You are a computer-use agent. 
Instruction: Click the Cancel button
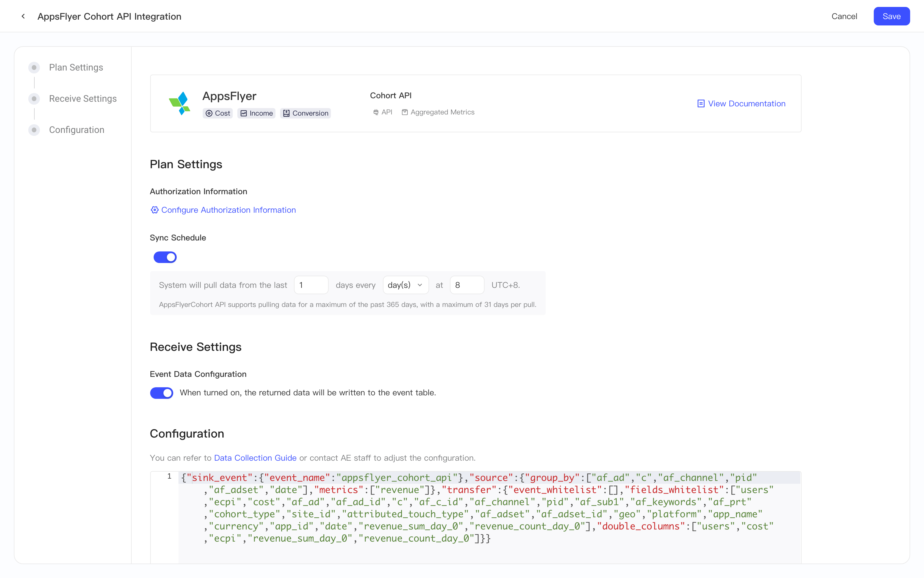[x=844, y=16]
